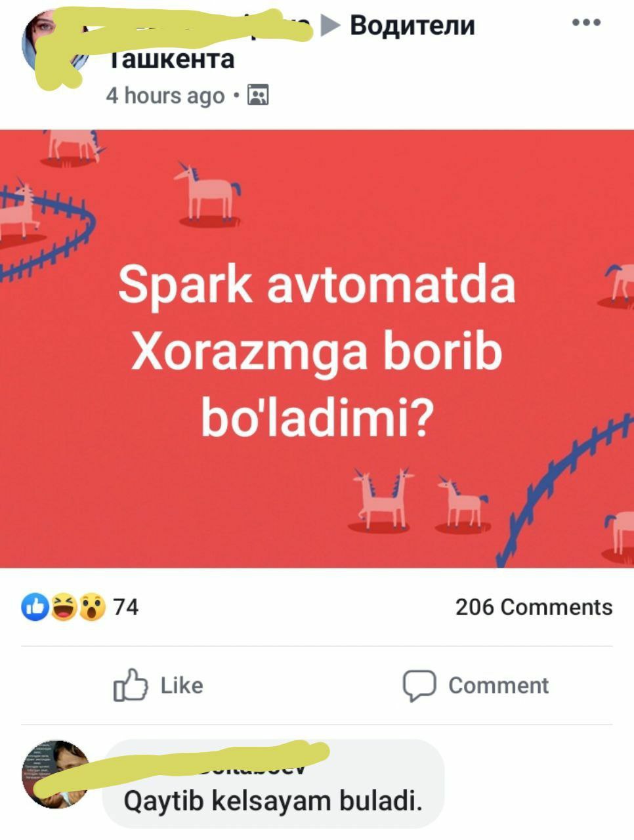
Task: Click the 74 reactions count
Action: [x=126, y=607]
